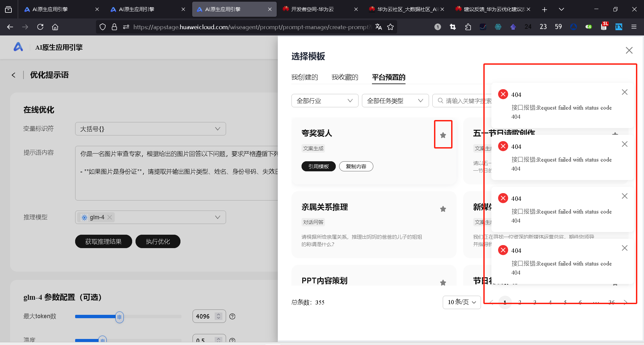Open site permissions icon in address bar
The width and height of the screenshot is (644, 345).
[126, 27]
